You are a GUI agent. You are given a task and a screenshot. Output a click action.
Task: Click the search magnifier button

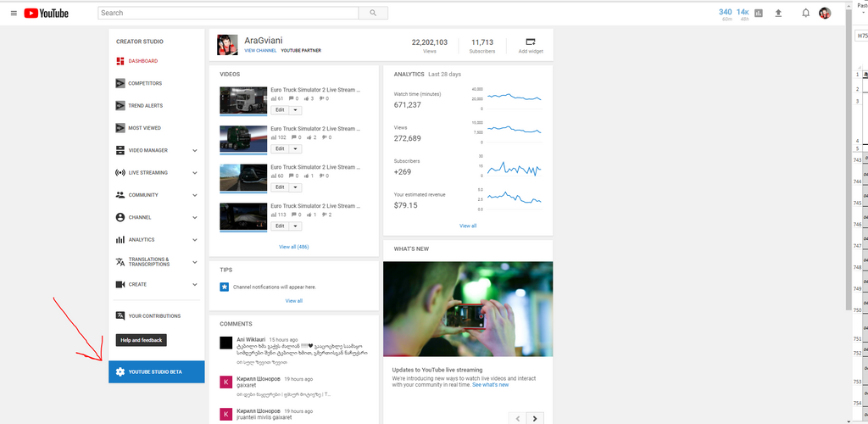[x=373, y=13]
